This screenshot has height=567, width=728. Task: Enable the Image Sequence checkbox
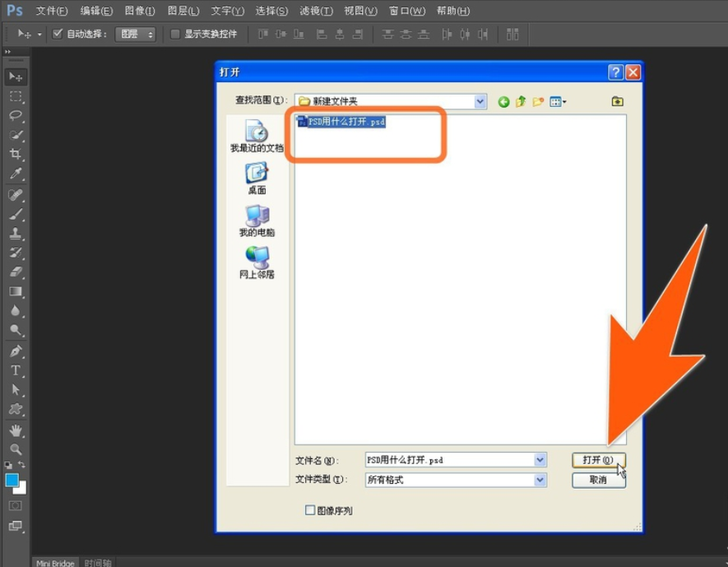[310, 510]
